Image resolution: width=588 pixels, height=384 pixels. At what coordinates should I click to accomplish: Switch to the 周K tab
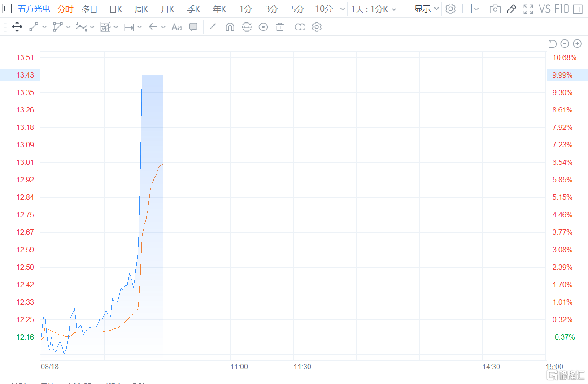click(142, 9)
